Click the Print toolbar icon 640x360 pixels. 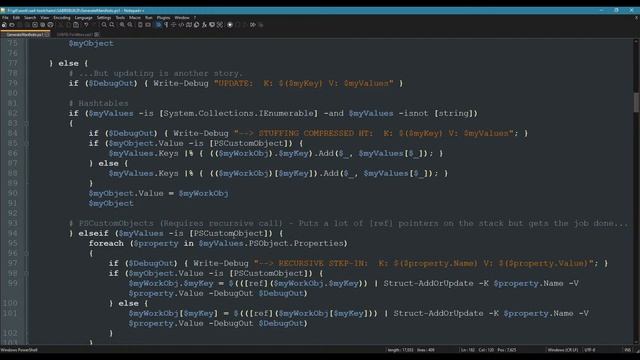50,25
